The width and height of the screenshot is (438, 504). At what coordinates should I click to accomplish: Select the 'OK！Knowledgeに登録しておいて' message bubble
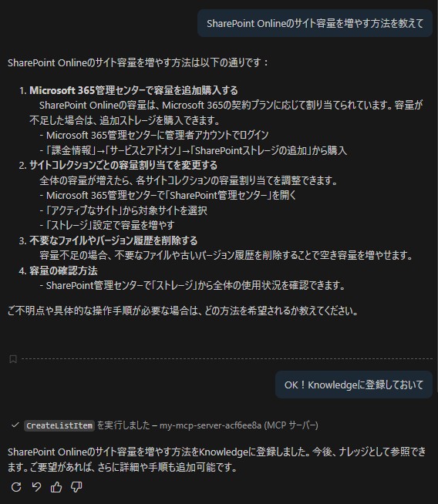(354, 385)
